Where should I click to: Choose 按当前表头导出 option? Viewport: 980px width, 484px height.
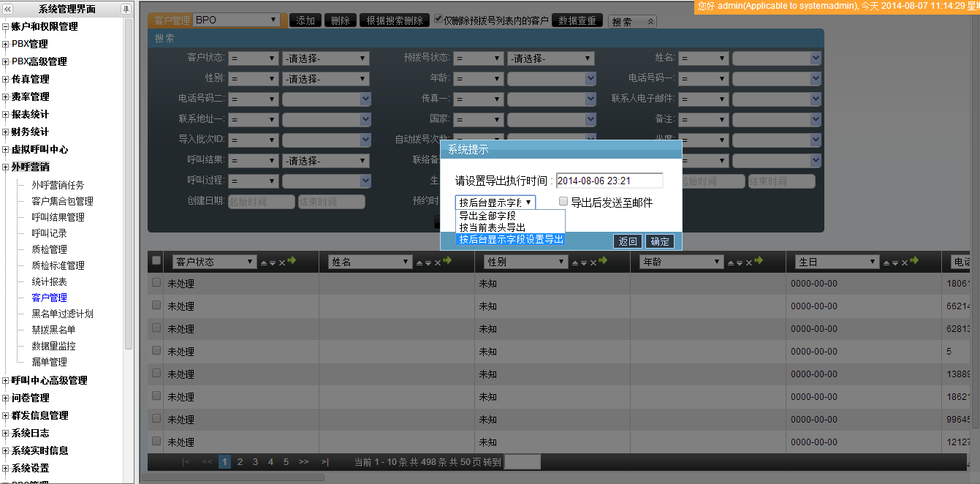pos(492,227)
